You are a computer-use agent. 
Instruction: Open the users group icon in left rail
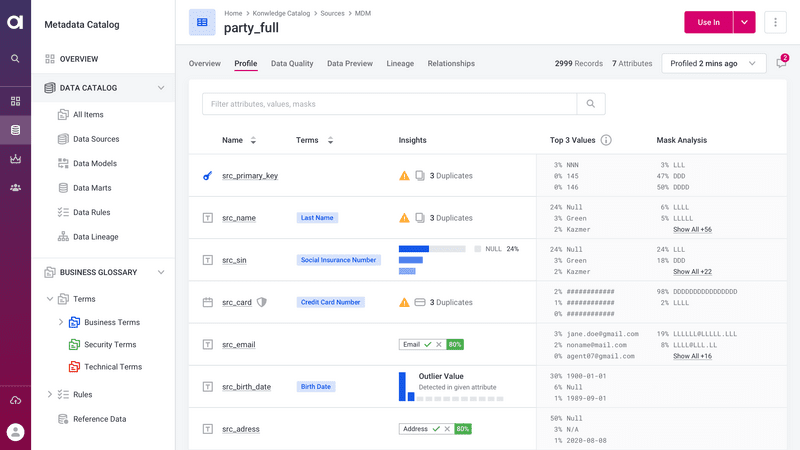tap(15, 187)
